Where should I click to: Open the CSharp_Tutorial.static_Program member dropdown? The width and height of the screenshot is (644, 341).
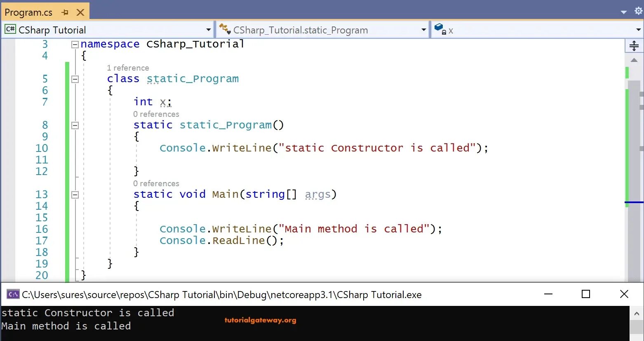[423, 29]
